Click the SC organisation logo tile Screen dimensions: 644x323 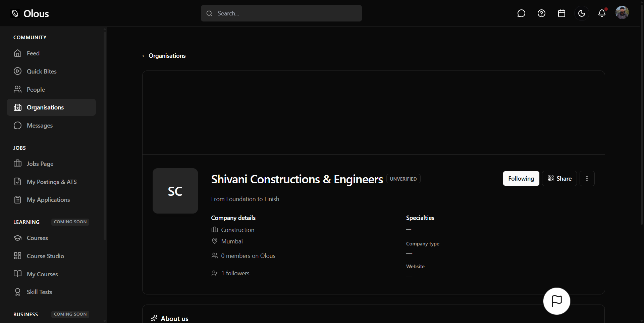(175, 191)
